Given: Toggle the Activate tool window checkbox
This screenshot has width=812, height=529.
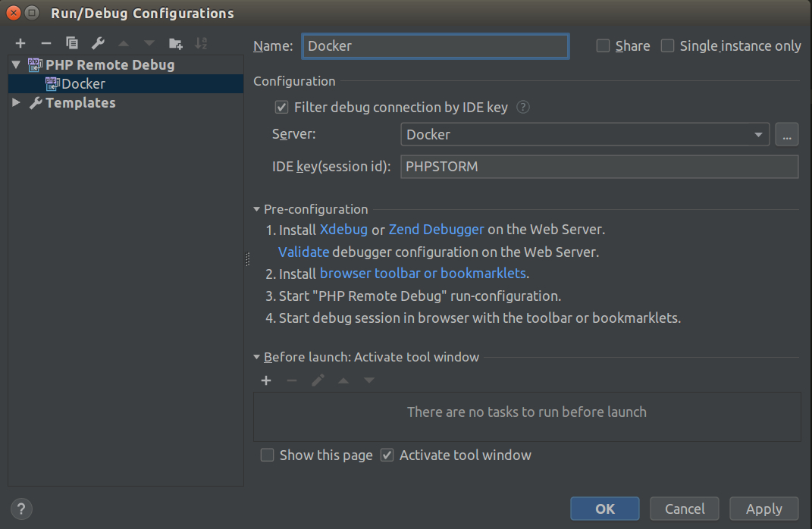Looking at the screenshot, I should click(x=387, y=455).
